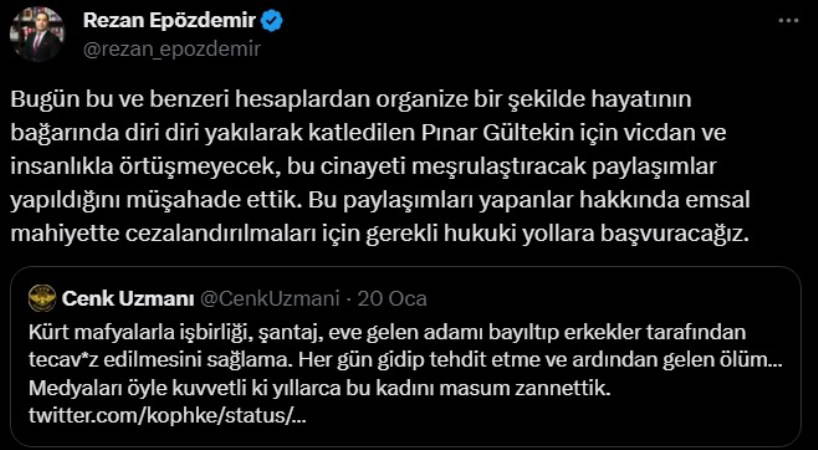Click the name "Pınar Gültekin" in the tweet

tap(510, 130)
